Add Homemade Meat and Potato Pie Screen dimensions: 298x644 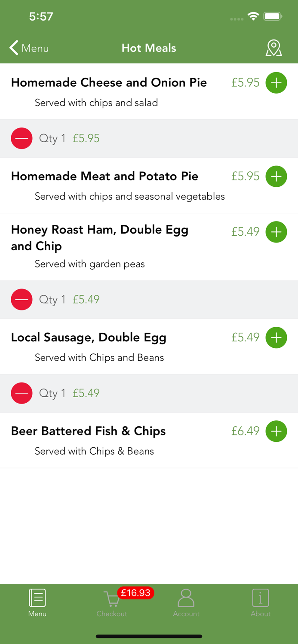click(276, 176)
